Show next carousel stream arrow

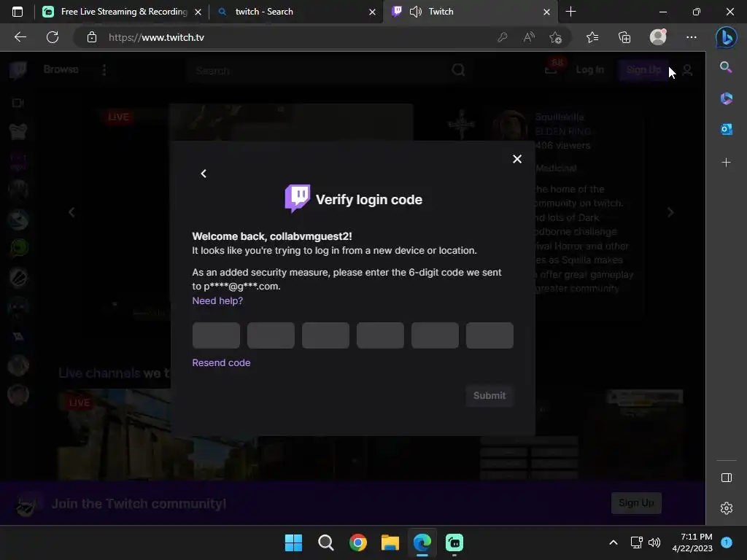[670, 212]
